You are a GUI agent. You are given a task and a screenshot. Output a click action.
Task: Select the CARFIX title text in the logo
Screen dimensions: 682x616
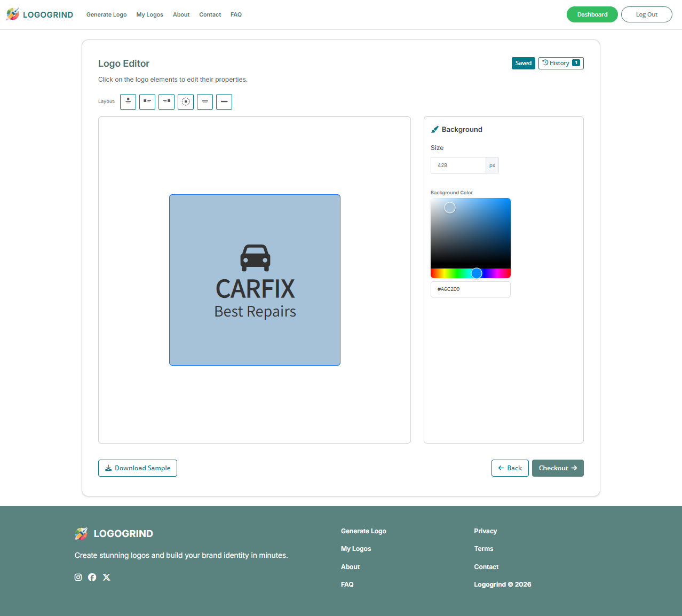(255, 289)
